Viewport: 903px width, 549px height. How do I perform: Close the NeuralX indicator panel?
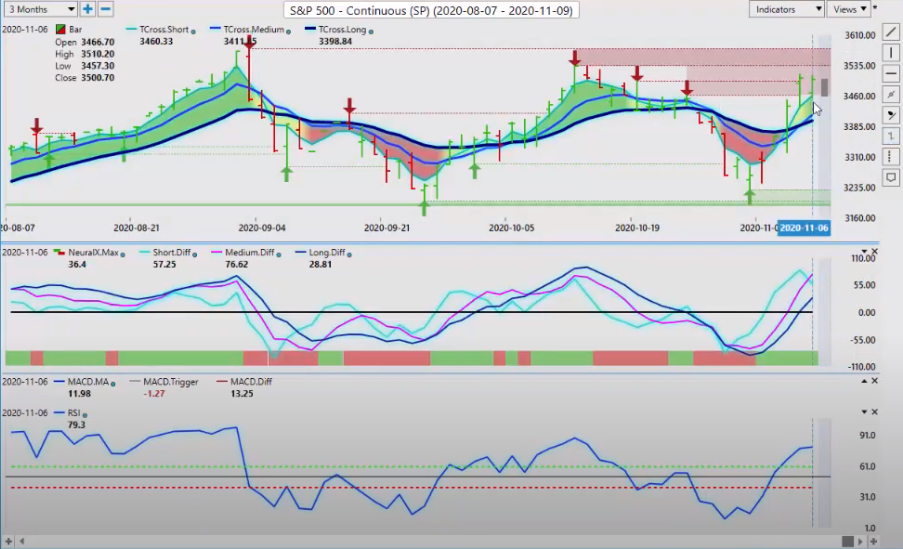pos(875,252)
